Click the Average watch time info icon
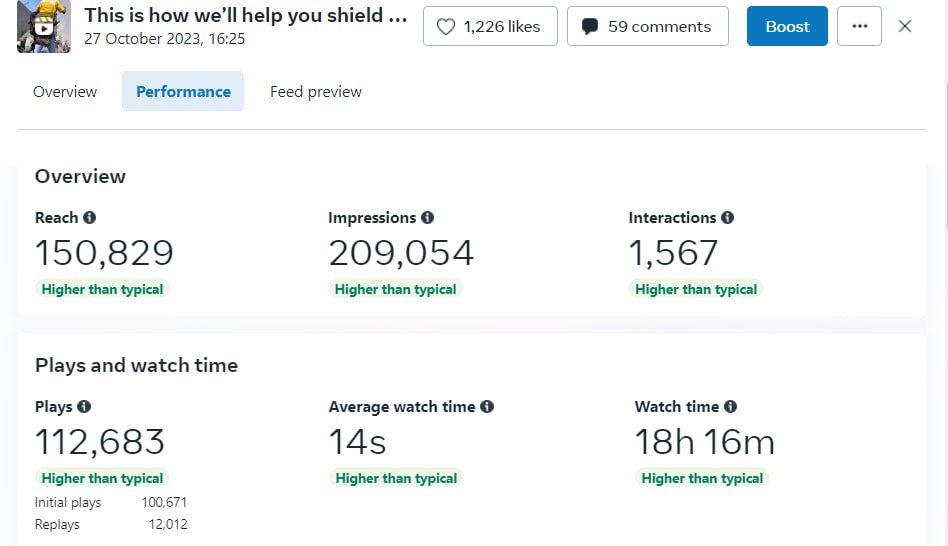This screenshot has width=948, height=546. pyautogui.click(x=487, y=407)
